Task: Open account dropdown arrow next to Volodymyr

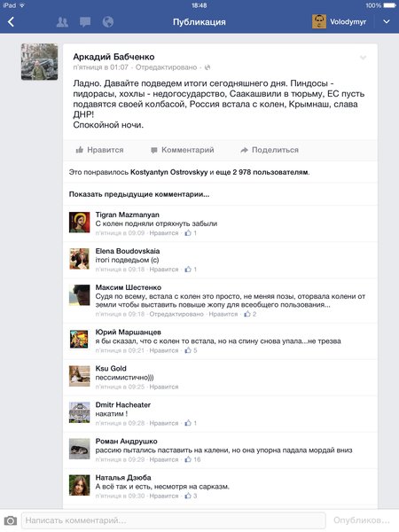Action: (x=387, y=21)
